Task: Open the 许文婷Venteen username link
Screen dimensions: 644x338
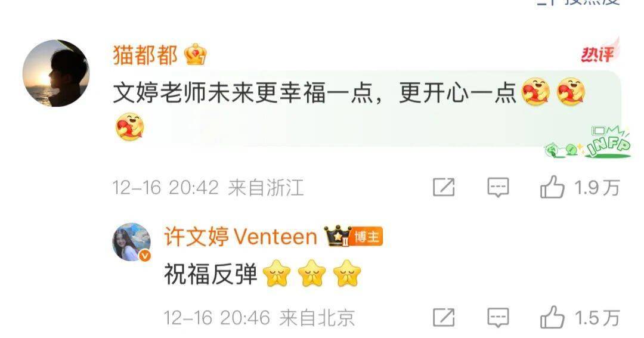Action: [x=241, y=237]
